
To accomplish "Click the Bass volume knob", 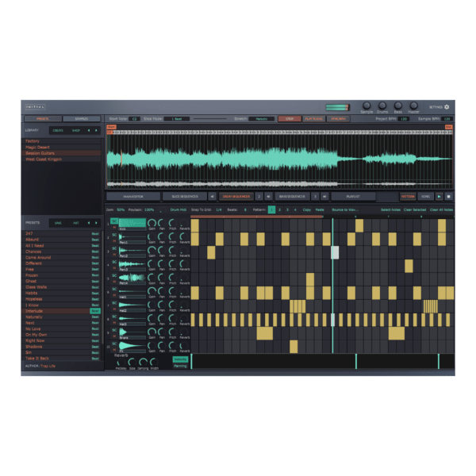I will pyautogui.click(x=398, y=106).
